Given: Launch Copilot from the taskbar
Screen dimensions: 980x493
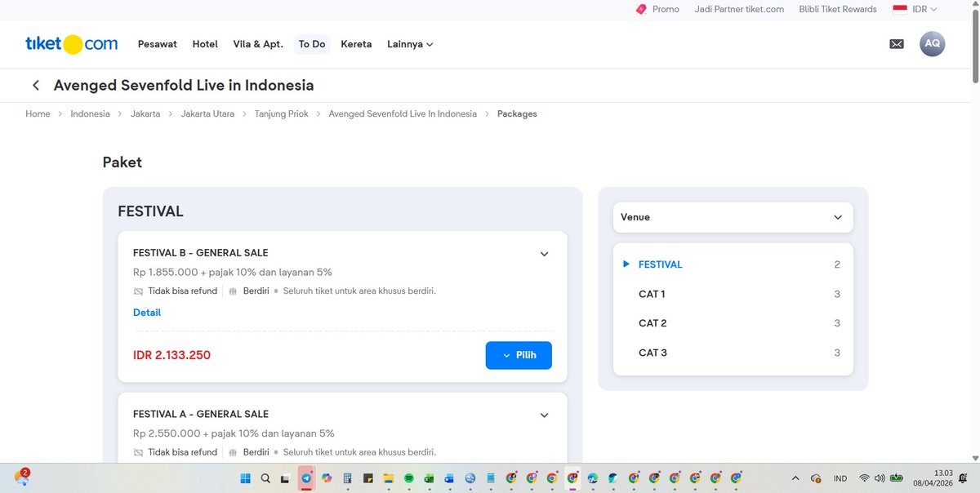Looking at the screenshot, I should (327, 478).
